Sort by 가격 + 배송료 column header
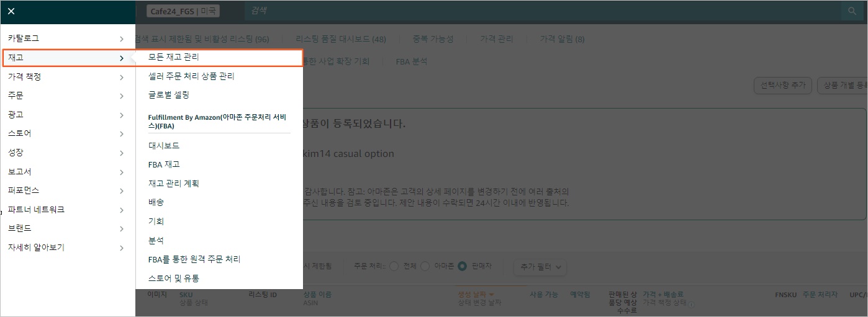 662,295
